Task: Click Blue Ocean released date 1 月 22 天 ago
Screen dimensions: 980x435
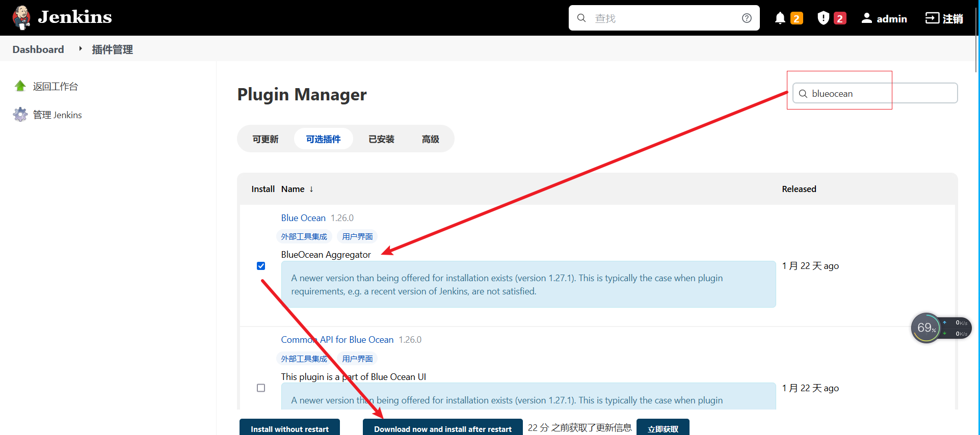Action: (x=810, y=266)
